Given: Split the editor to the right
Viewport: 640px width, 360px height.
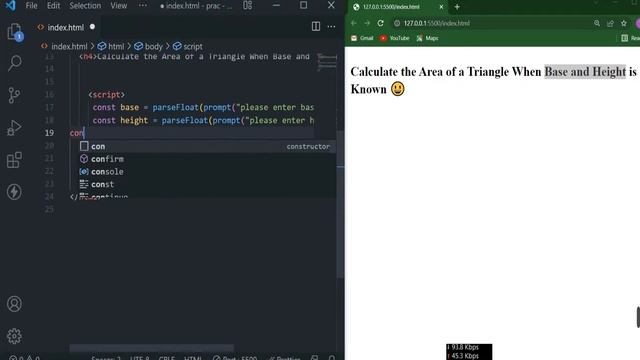Looking at the screenshot, I should 316,26.
